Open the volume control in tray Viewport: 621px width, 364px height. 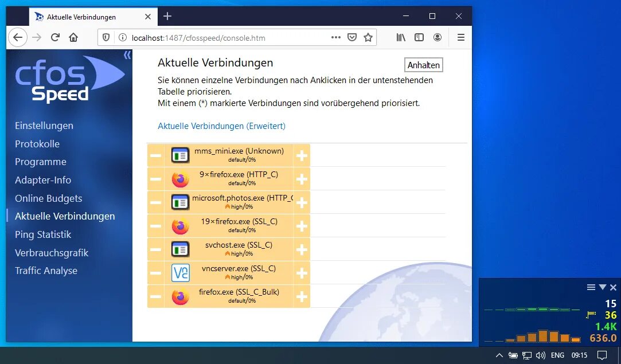coord(540,355)
